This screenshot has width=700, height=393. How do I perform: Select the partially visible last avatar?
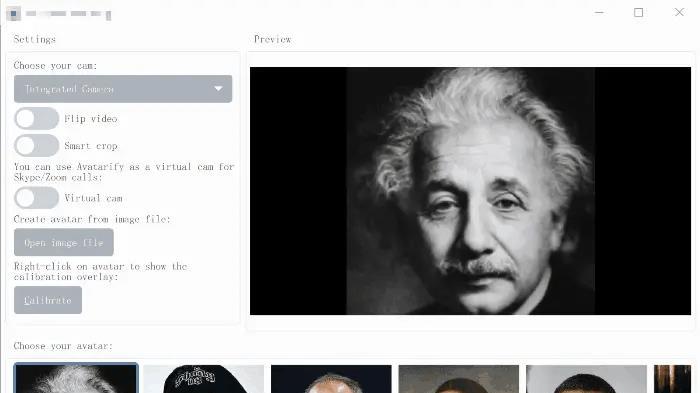pos(672,379)
